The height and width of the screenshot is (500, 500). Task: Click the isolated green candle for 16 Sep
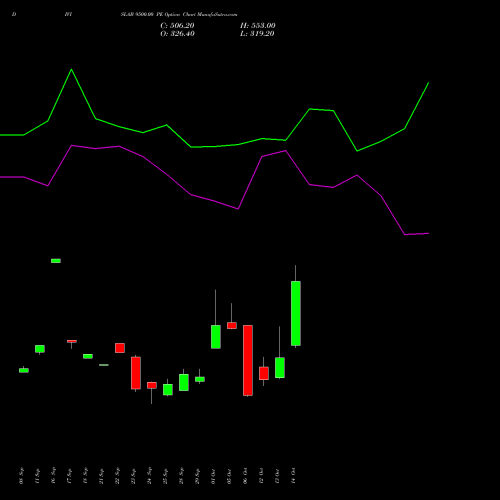pyautogui.click(x=56, y=261)
